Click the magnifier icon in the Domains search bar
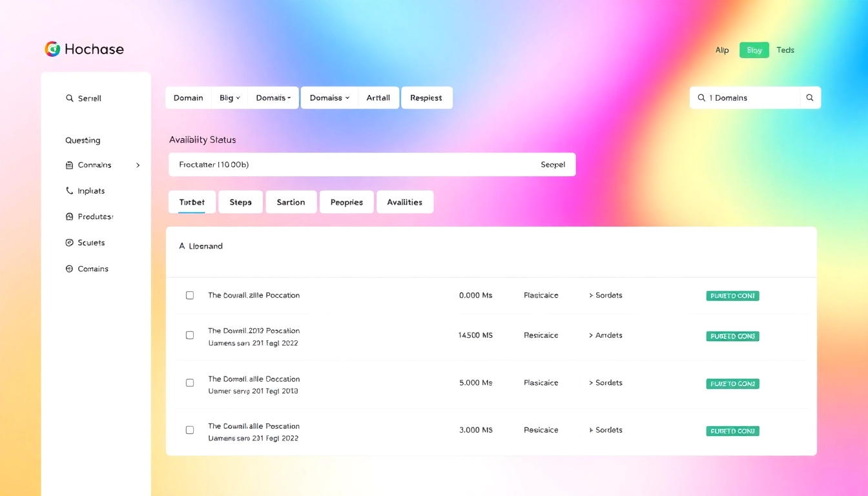868x496 pixels. click(810, 98)
